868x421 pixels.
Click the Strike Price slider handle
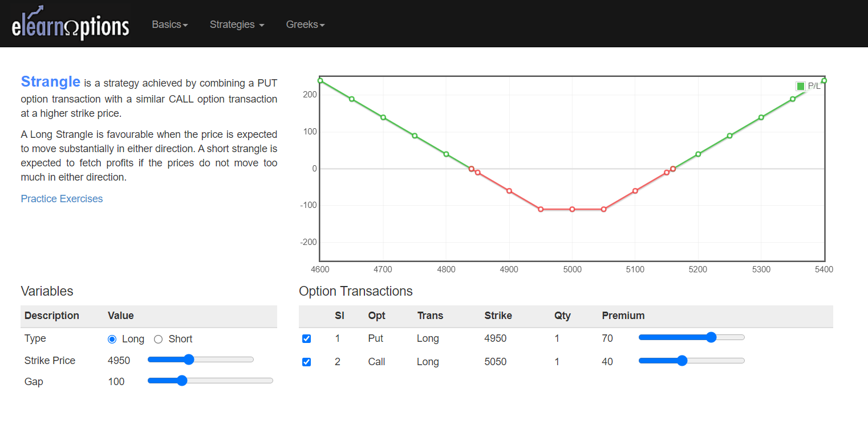click(x=189, y=359)
